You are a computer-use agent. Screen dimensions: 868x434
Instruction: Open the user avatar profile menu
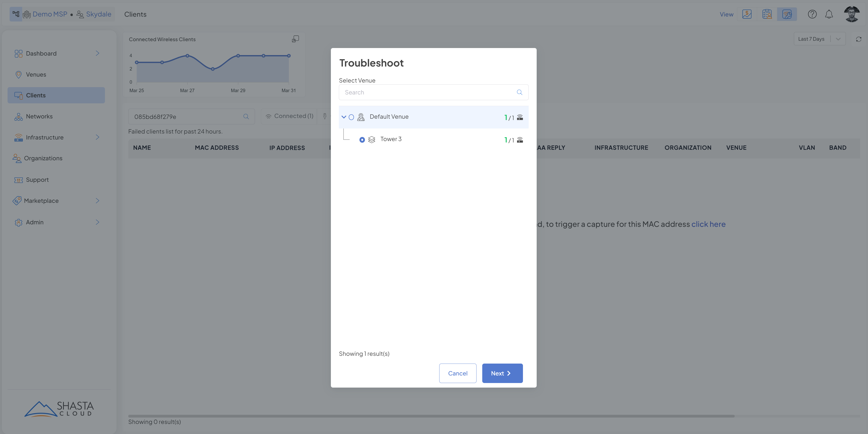coord(852,14)
